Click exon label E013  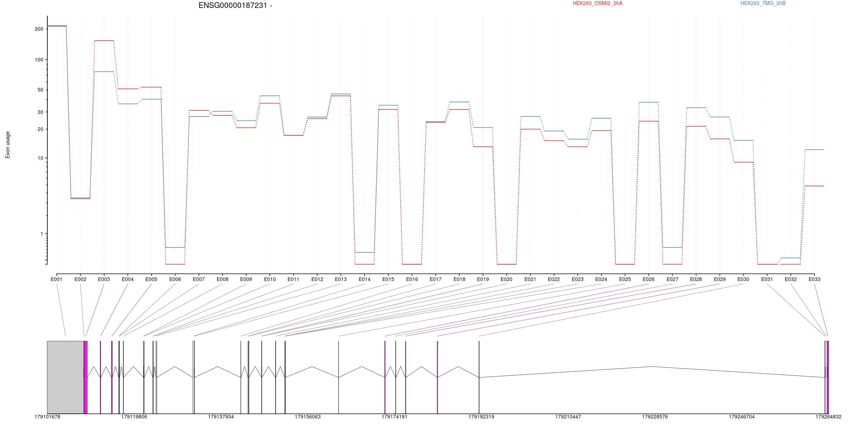coord(341,279)
